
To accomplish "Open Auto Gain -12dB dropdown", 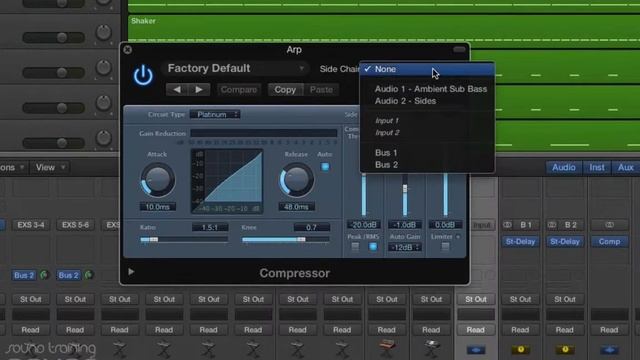I will (404, 247).
